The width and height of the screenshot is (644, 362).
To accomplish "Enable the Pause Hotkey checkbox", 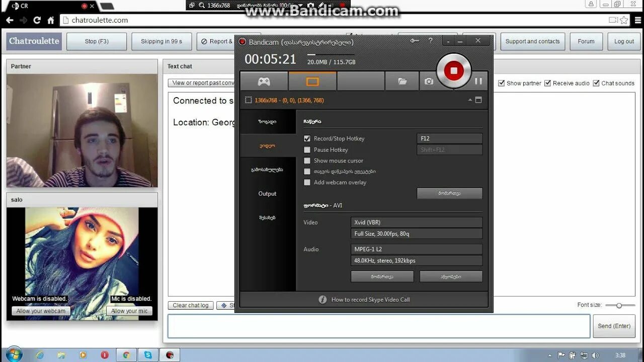I will 307,150.
